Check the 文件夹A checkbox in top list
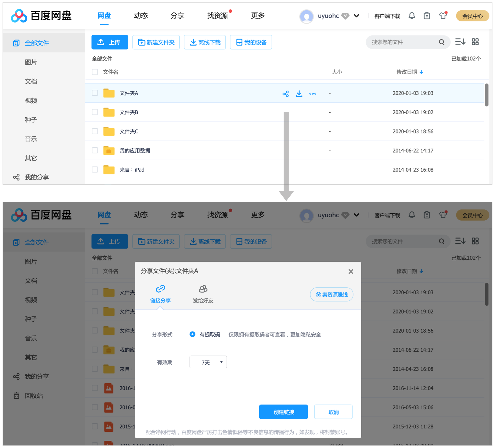The width and height of the screenshot is (495, 448). coord(95,93)
